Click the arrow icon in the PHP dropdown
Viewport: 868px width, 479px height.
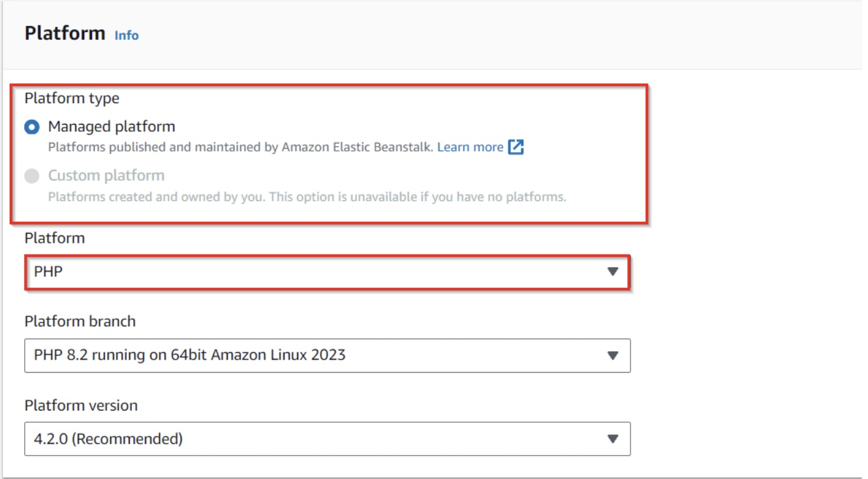pyautogui.click(x=612, y=271)
